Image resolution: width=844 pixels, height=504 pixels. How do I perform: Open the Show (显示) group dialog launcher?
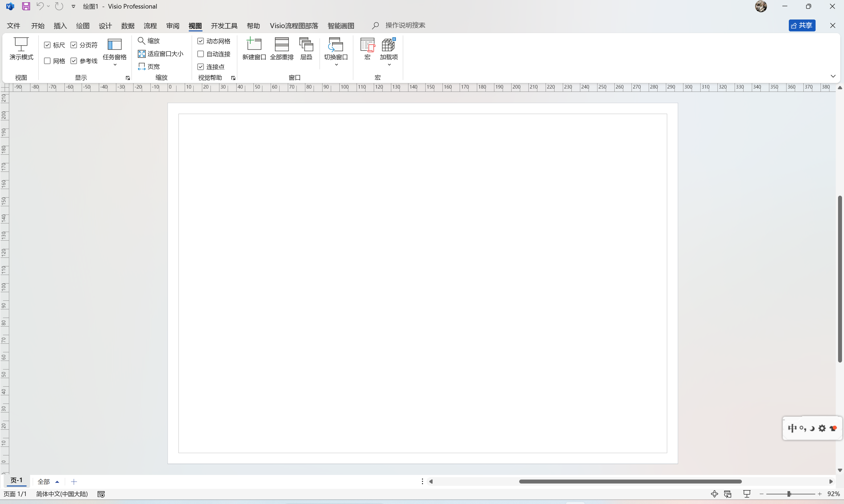128,78
